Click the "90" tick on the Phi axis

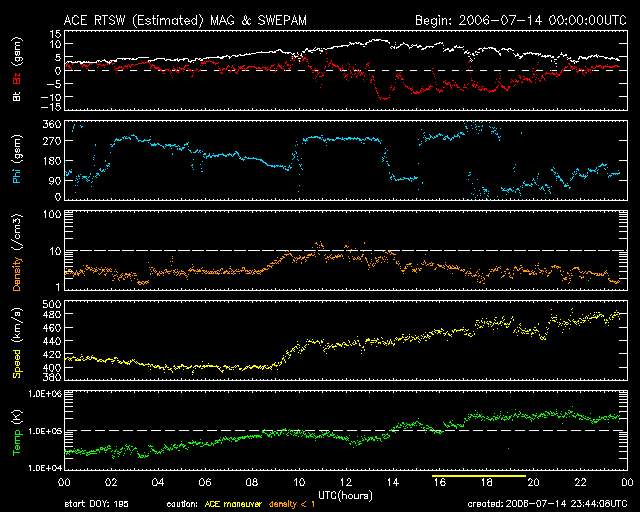[x=56, y=180]
